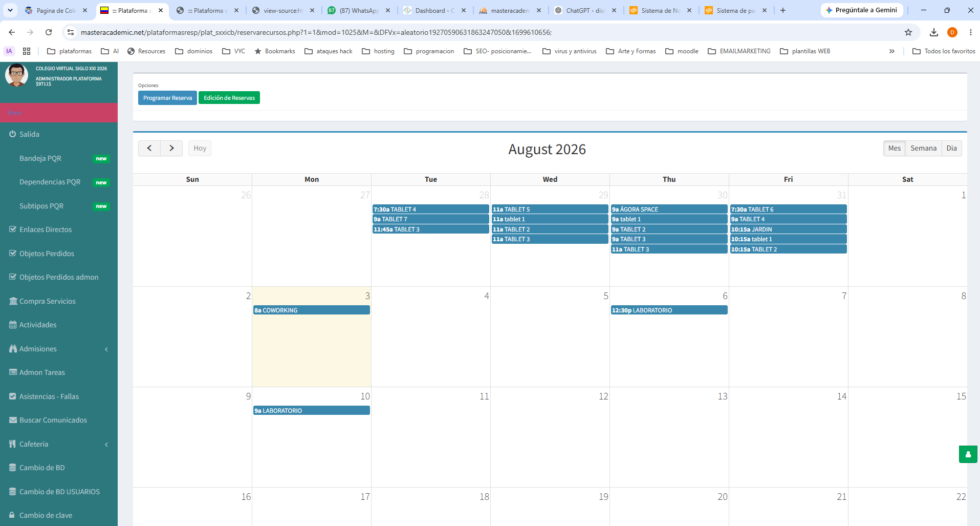The width and height of the screenshot is (980, 526).
Task: Click the Admisiones binoculars icon
Action: [x=13, y=349]
